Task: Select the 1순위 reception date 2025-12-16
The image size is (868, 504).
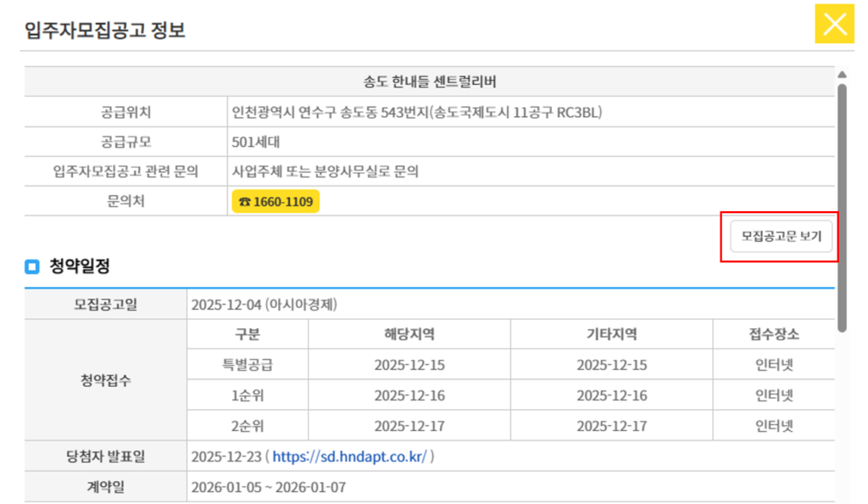Action: [x=408, y=395]
